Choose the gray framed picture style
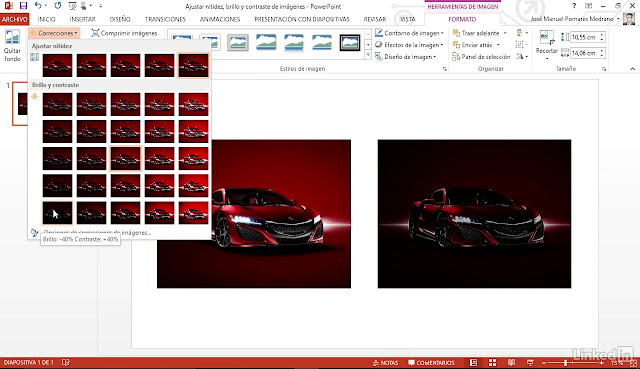 [238, 42]
